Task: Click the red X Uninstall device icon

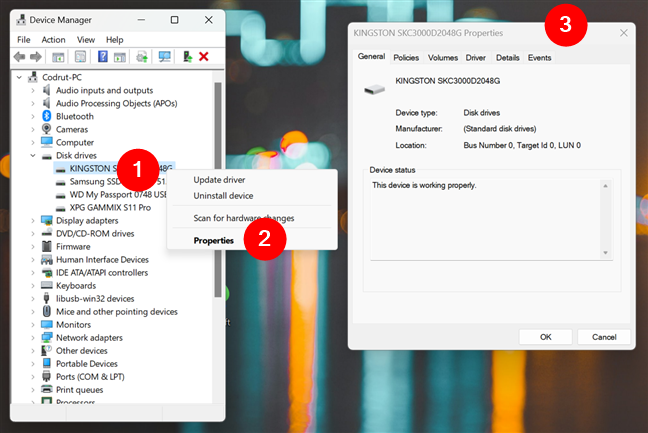Action: (x=204, y=57)
